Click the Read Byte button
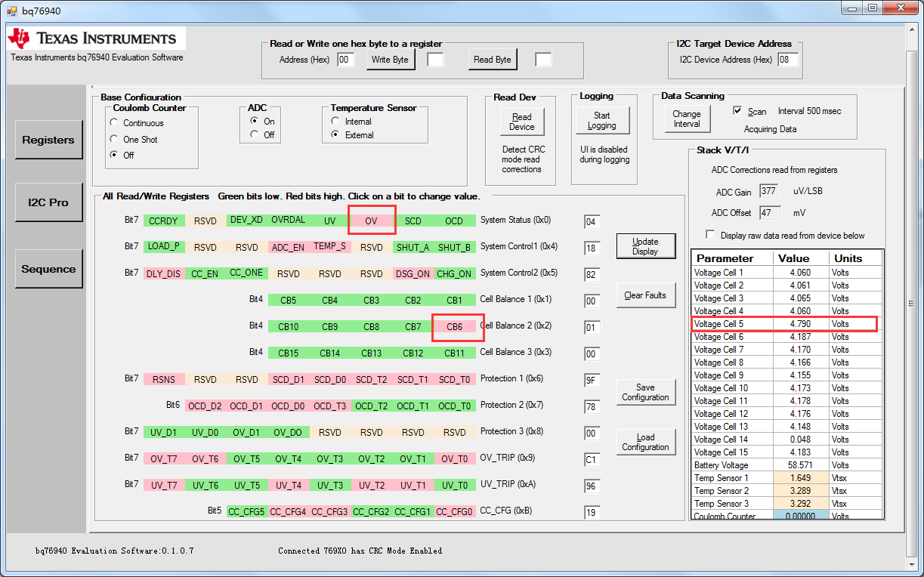The height and width of the screenshot is (577, 924). point(493,60)
